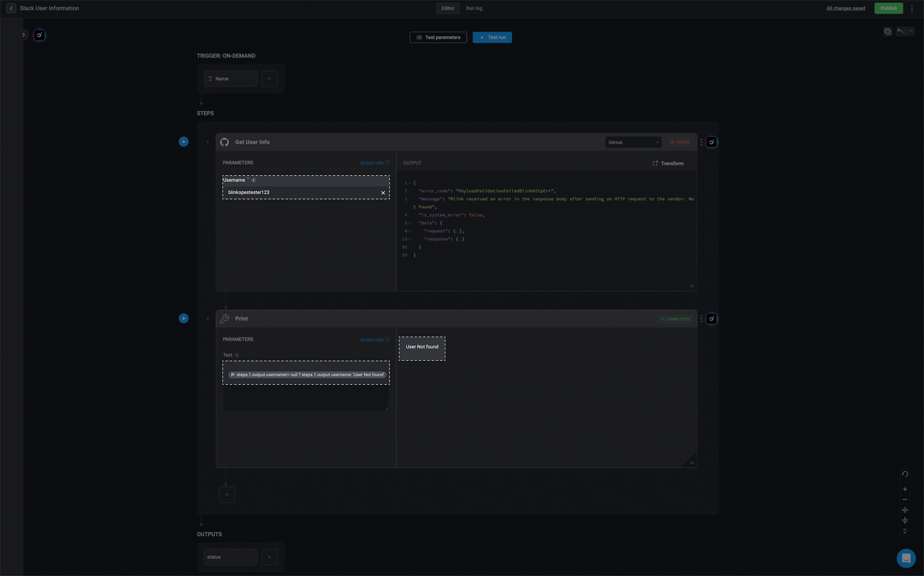
Task: Zoom out on the canvas
Action: click(x=905, y=500)
